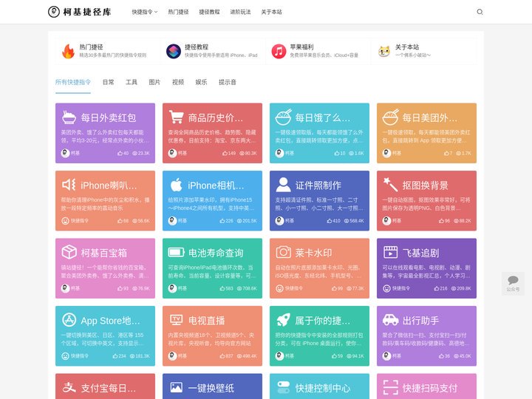Click the 柯基百宝箱 card description text
532x399 pixels.
point(105,271)
